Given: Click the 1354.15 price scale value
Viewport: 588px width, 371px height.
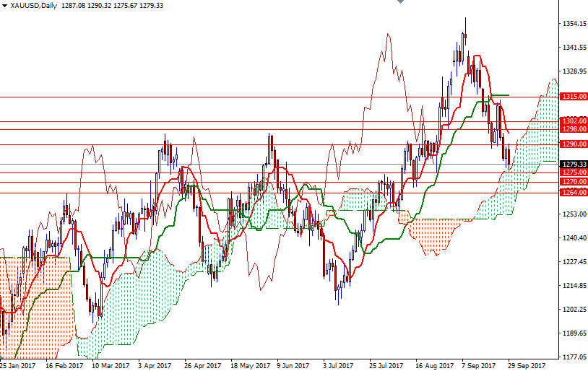Looking at the screenshot, I should click(574, 24).
